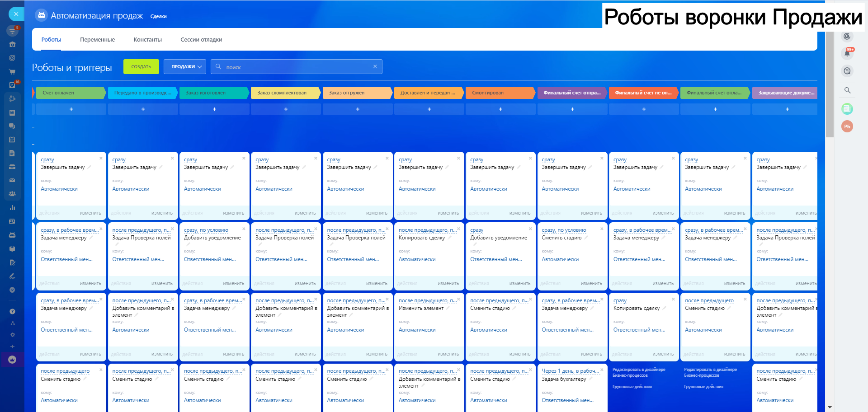Open the chat bubbles icon in sidebar
868x412 pixels.
point(12,126)
